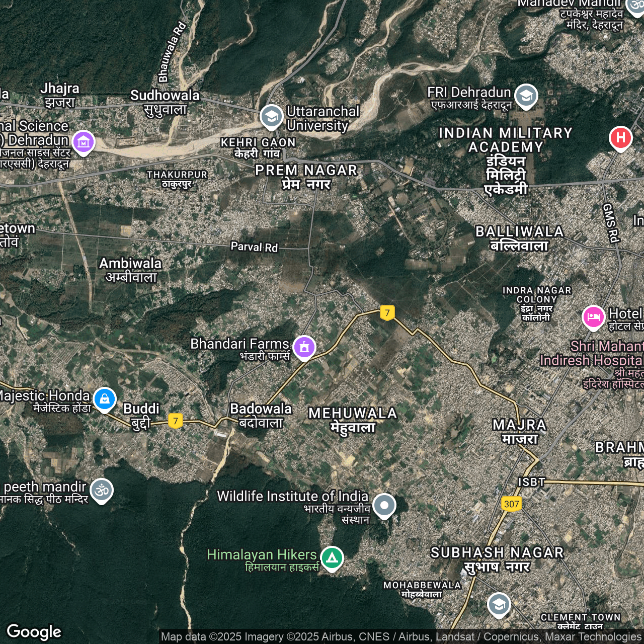The image size is (644, 644).
Task: Click the Uttaranchal University graduation cap marker
Action: click(x=271, y=117)
